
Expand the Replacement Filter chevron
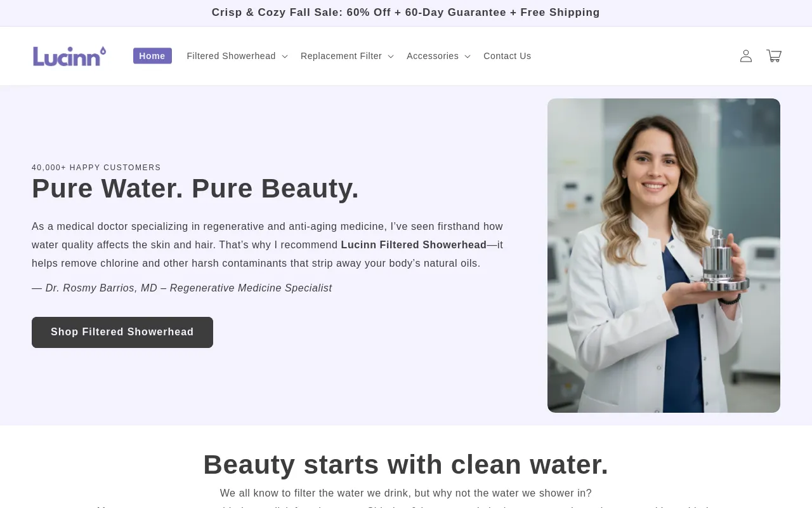[391, 57]
